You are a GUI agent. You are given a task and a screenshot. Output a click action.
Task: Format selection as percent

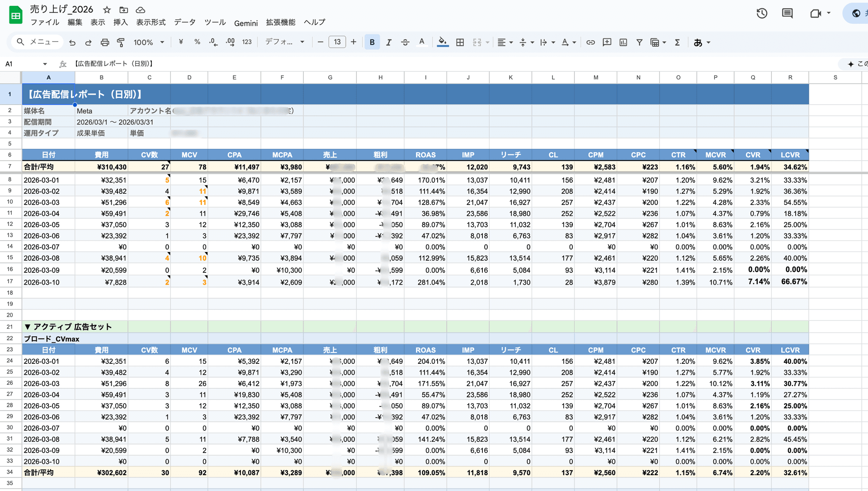[197, 42]
